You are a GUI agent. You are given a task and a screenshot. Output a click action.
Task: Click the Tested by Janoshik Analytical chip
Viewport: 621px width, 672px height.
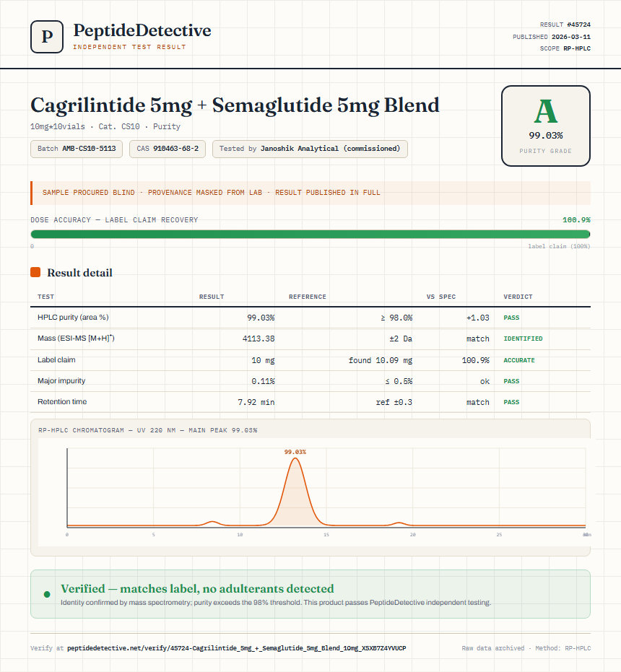pos(310,149)
